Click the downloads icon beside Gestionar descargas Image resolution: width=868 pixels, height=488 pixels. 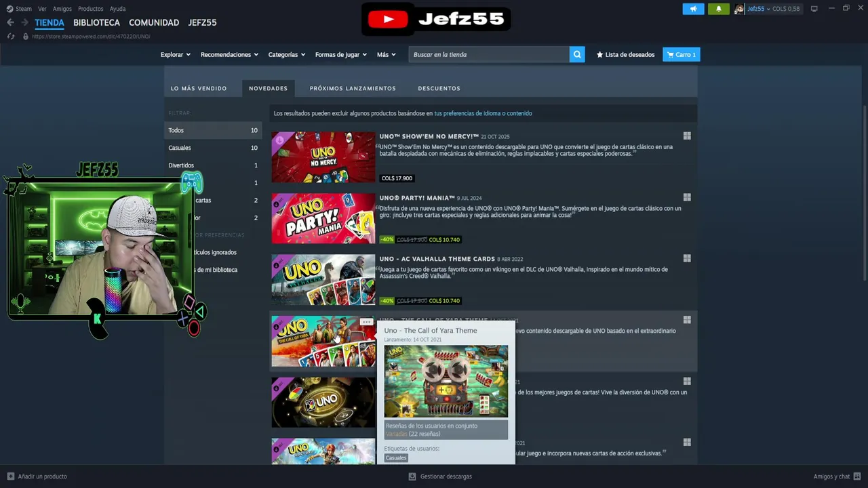click(x=412, y=476)
